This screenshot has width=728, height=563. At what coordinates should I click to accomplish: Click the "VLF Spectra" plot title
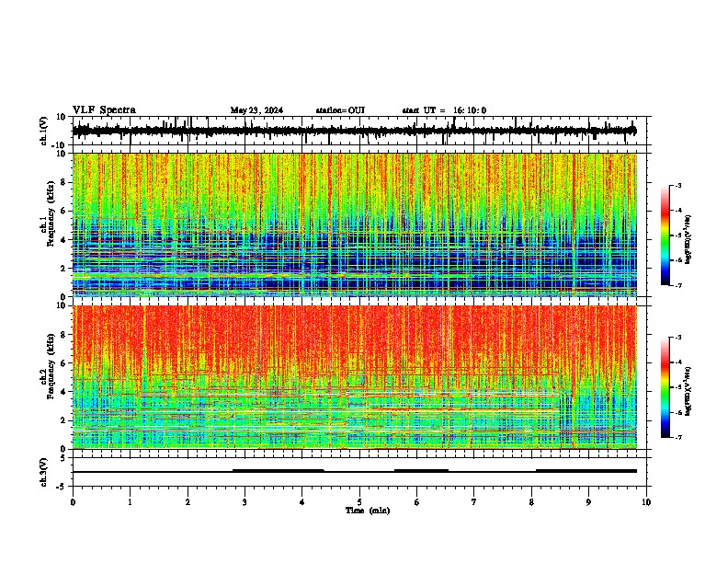point(104,109)
